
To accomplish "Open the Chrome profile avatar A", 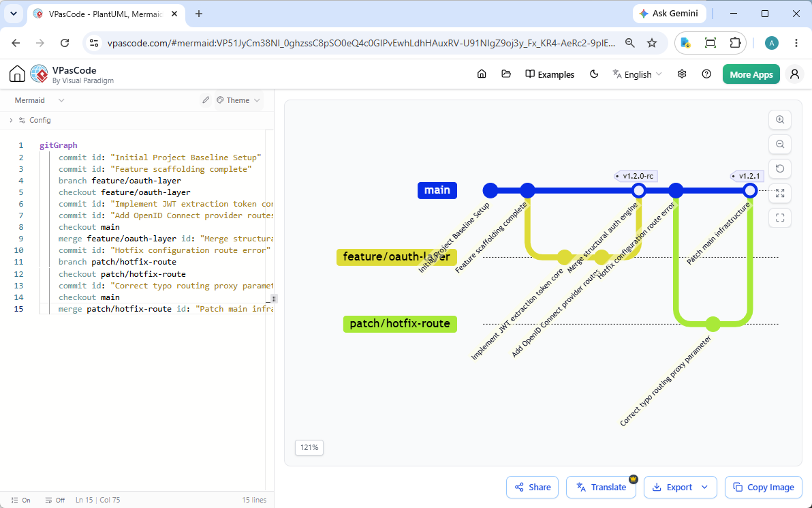I will (x=772, y=43).
